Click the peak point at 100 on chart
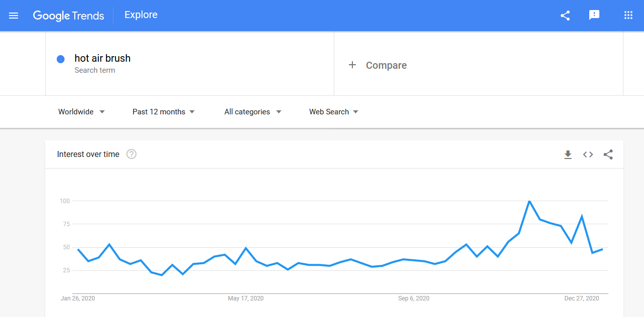Image resolution: width=644 pixels, height=317 pixels. coord(529,201)
